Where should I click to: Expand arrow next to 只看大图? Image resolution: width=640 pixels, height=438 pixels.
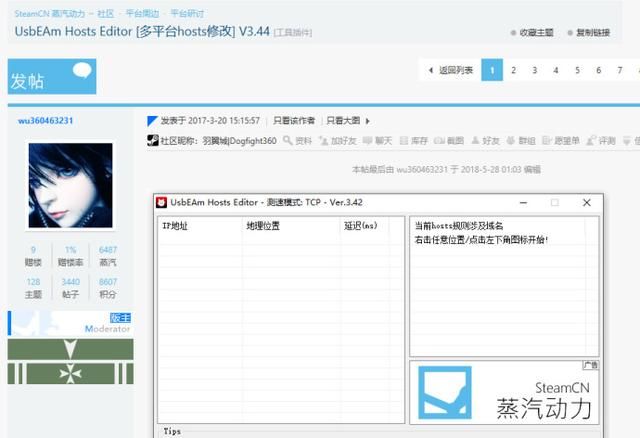tap(368, 121)
